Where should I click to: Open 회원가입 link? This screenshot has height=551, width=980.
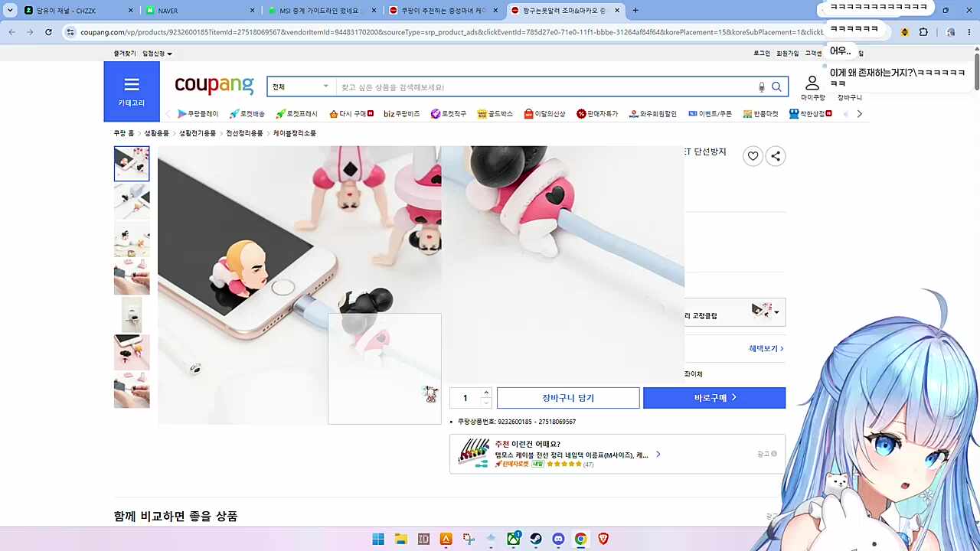click(x=788, y=54)
